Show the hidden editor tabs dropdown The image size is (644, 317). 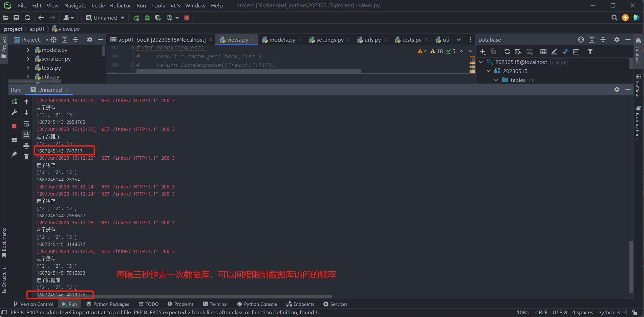[459, 40]
